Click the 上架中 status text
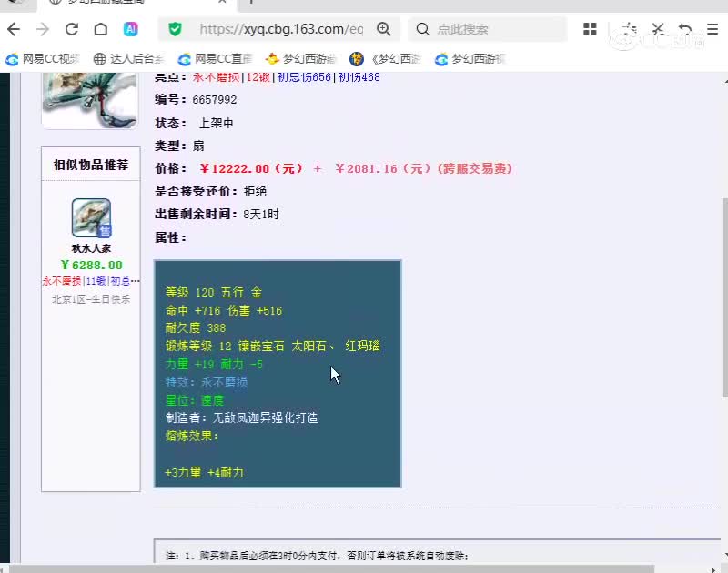Screen dimensions: 728x573 (x=216, y=123)
